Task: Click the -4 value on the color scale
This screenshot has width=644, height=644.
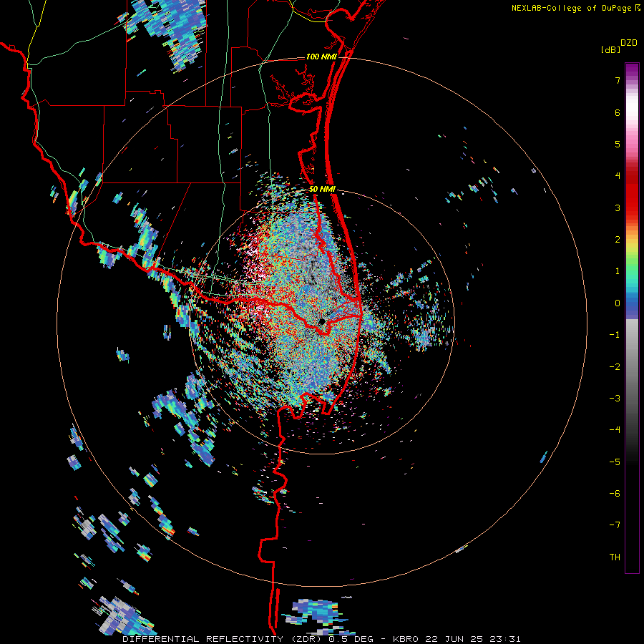Action: pos(615,430)
